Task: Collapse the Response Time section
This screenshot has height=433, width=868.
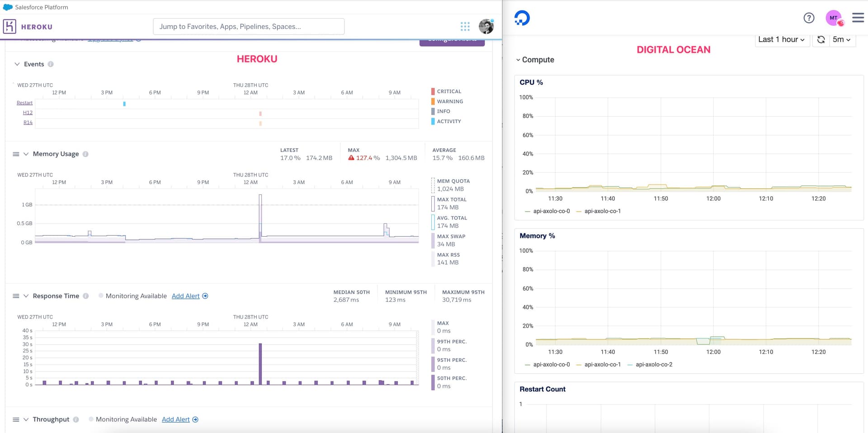Action: click(26, 296)
